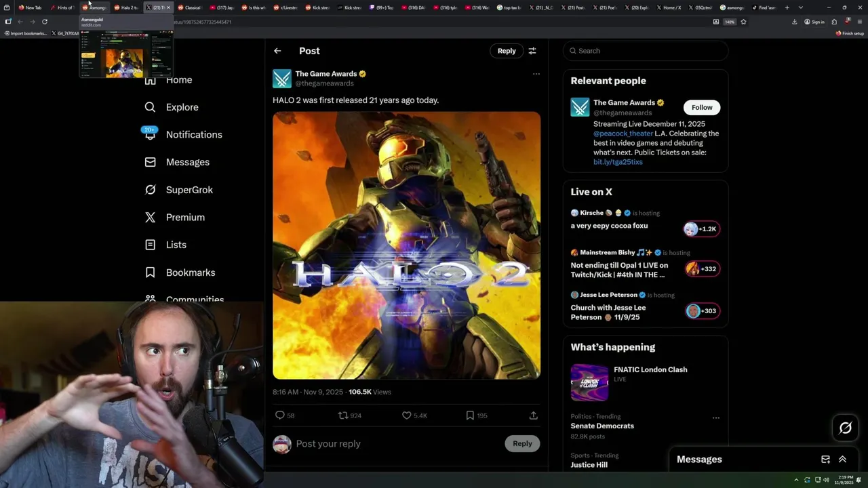
Task: Join Kirsche's live via the +1.2K badge
Action: pos(701,229)
